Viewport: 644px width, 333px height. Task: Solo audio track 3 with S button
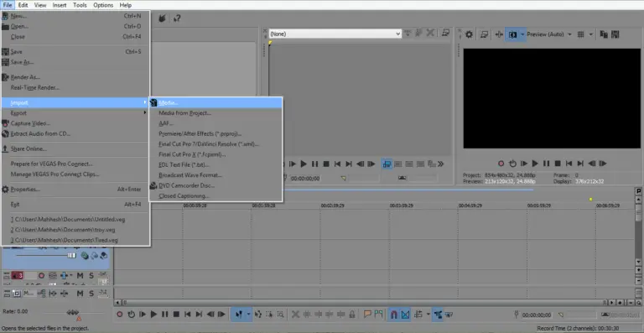pos(91,275)
